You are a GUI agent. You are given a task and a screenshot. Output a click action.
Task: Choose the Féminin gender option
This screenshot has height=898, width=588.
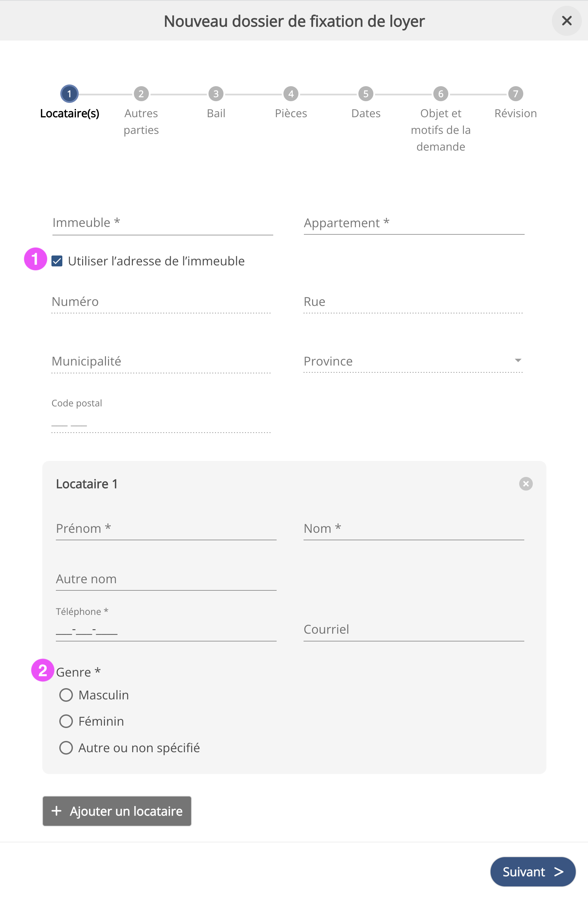tap(66, 722)
